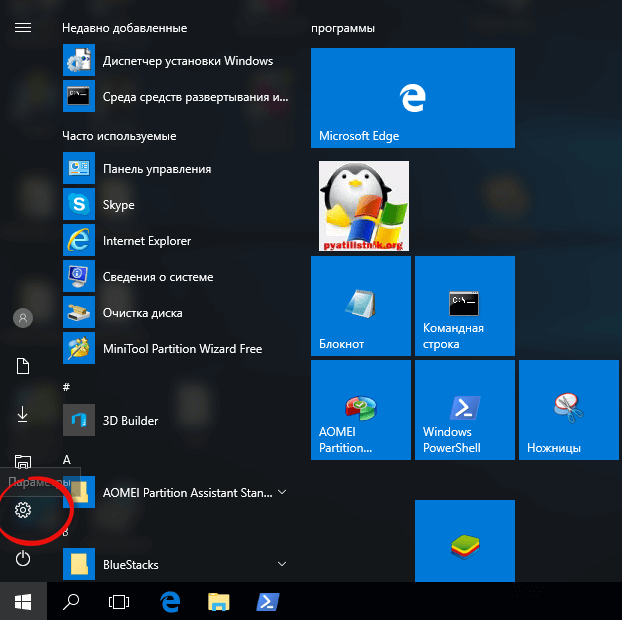This screenshot has height=620, width=622.
Task: Click the # section letter header
Action: (x=67, y=387)
